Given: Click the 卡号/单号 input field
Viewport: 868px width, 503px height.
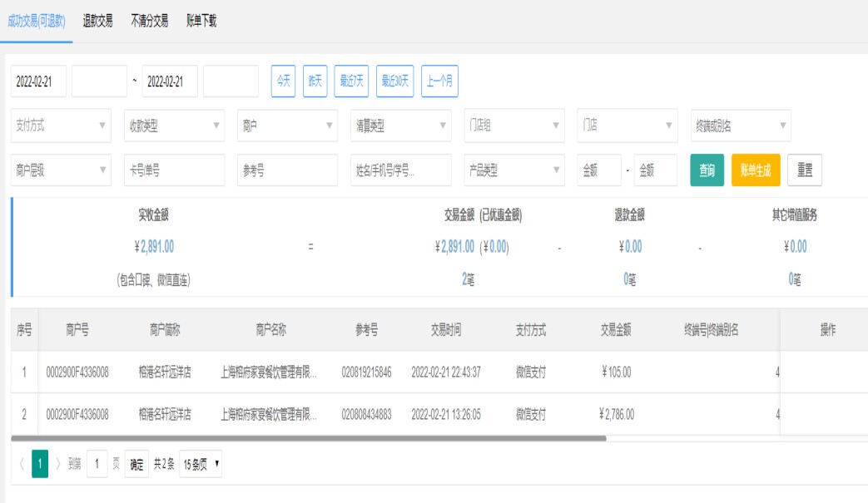Looking at the screenshot, I should pos(174,170).
